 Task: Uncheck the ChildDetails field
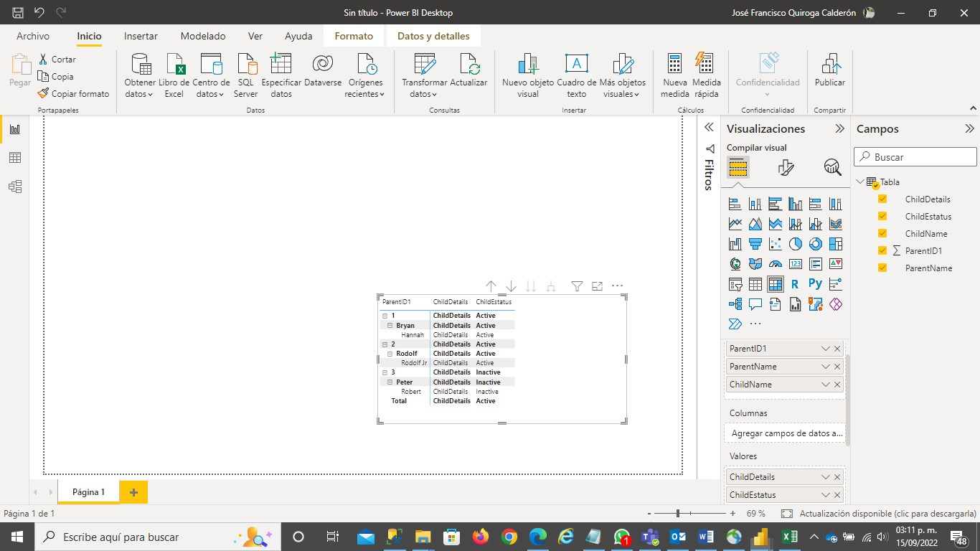pos(882,199)
